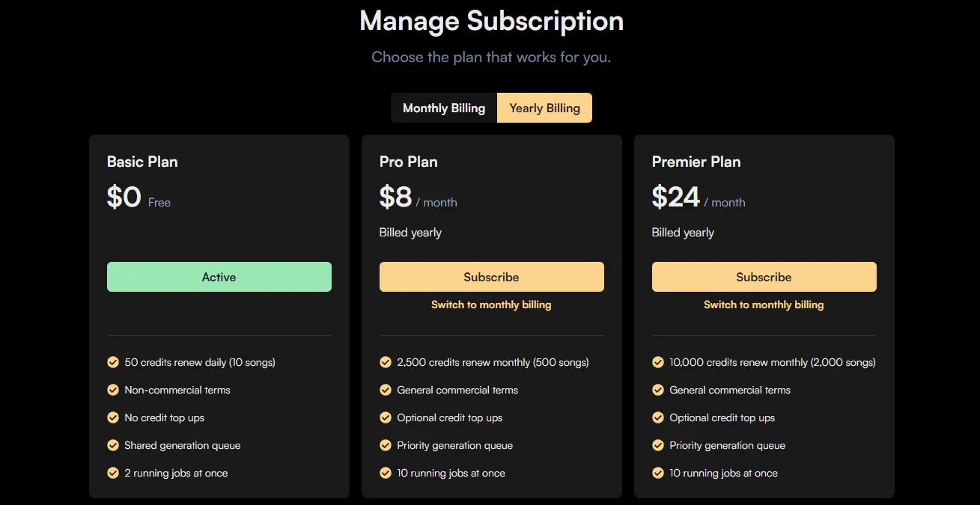Click Premier's "Priority generation queue" checkmark
The width and height of the screenshot is (980, 505).
click(x=658, y=445)
